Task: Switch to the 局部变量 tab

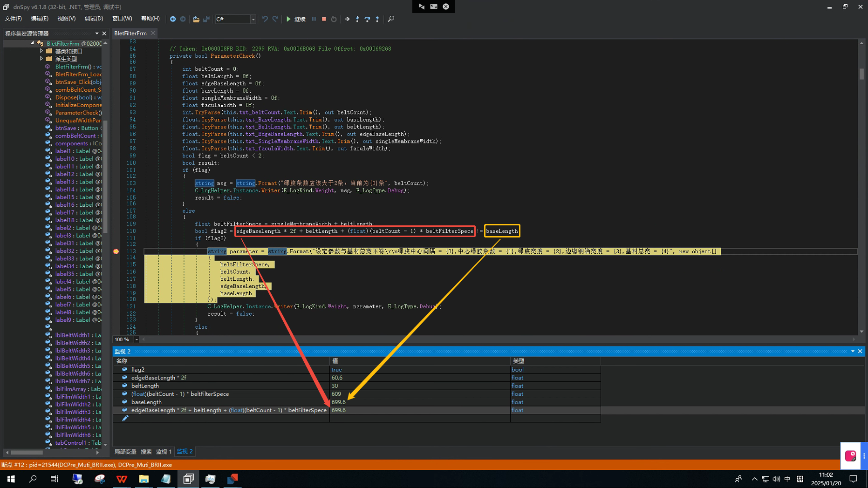Action: click(x=125, y=452)
